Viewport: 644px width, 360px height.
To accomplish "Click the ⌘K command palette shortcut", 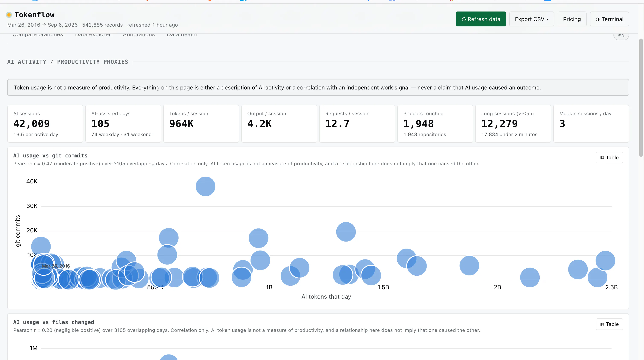I will click(621, 35).
